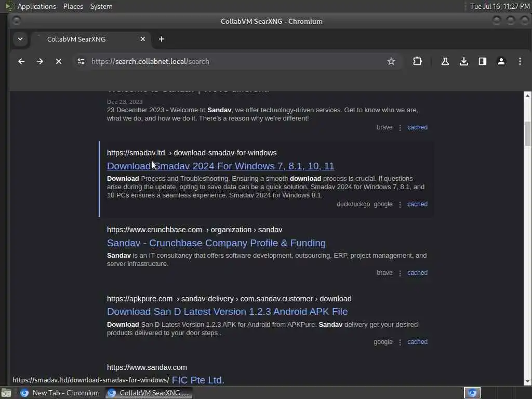Click the scrollbar up arrow
This screenshot has height=399, width=532.
(x=527, y=96)
